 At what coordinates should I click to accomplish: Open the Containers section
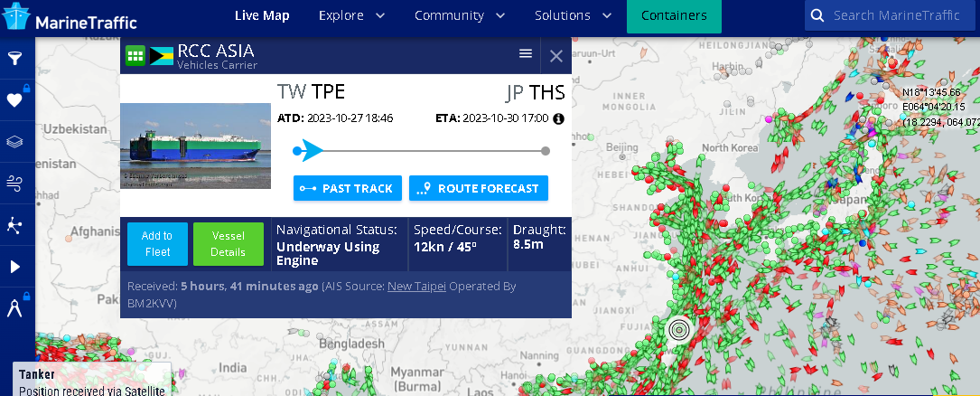click(675, 16)
